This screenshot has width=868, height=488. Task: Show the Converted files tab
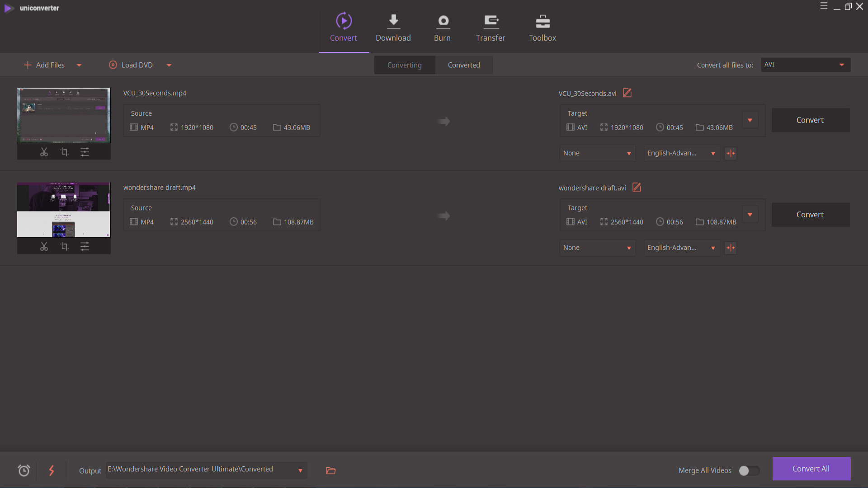[x=464, y=65]
